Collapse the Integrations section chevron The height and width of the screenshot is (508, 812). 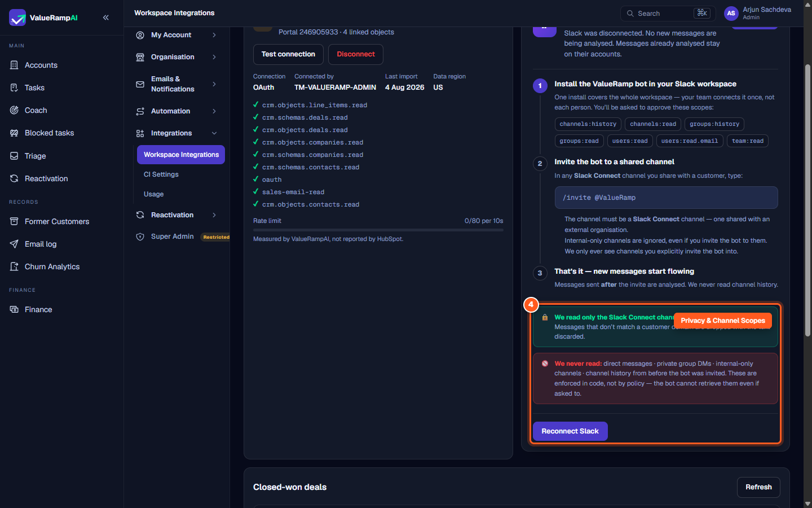pos(214,133)
